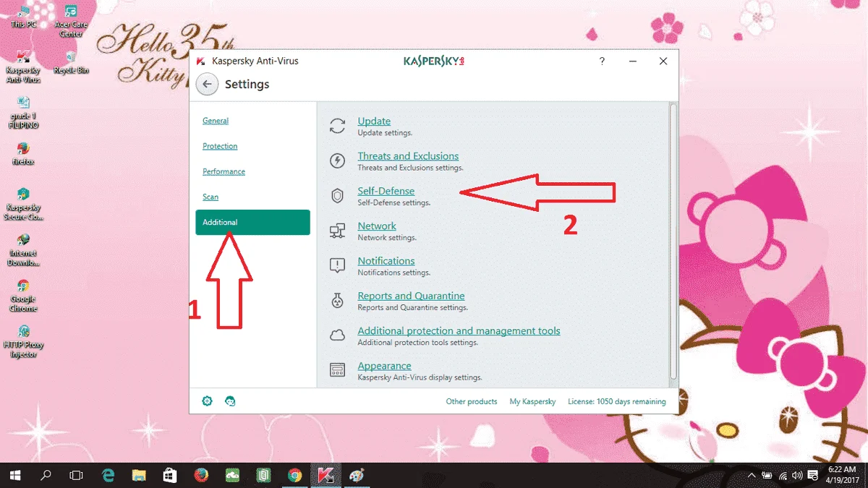Open Microsoft Store from the taskbar
Screen dimensions: 868x488
pos(170,475)
